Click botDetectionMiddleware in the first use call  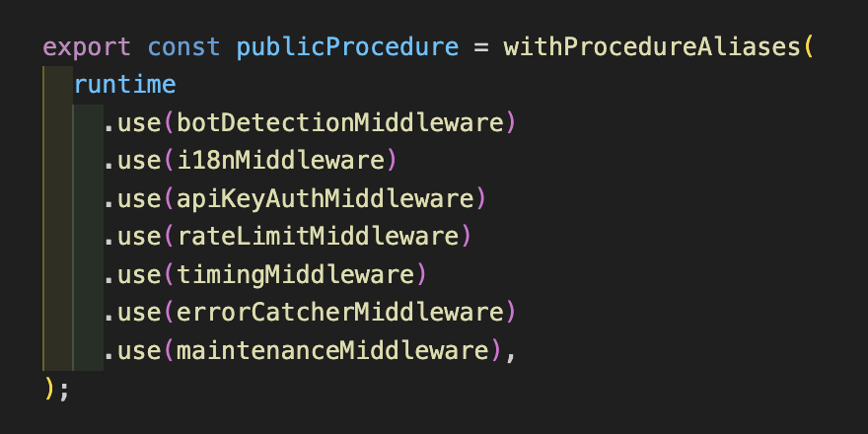tap(340, 123)
